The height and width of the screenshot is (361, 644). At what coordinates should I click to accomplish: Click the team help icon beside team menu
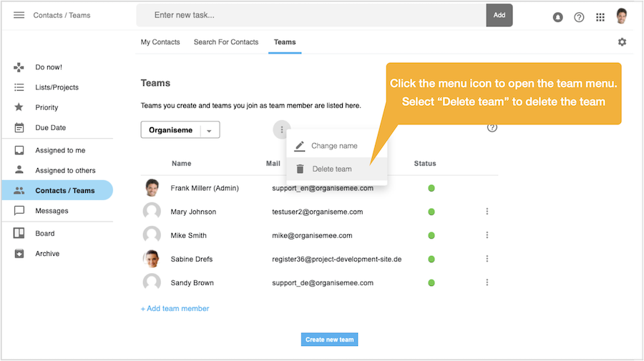coord(492,128)
